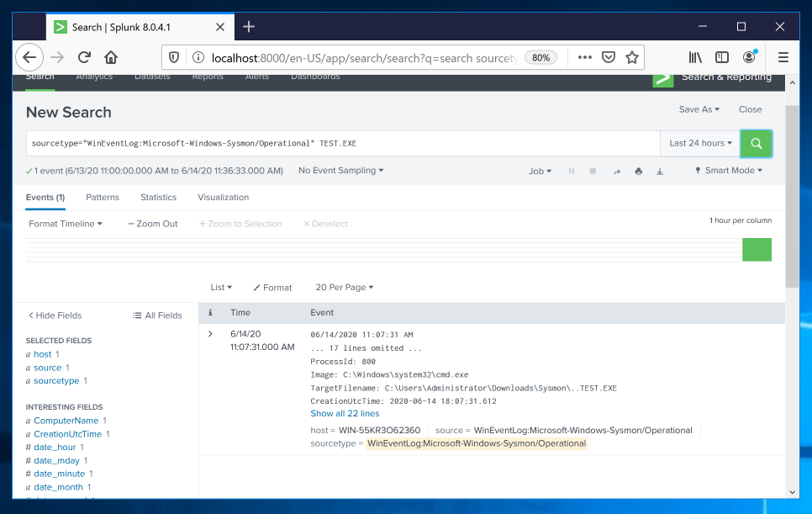Viewport: 812px width, 514px height.
Task: Switch to the Events (1) tab
Action: click(x=45, y=198)
